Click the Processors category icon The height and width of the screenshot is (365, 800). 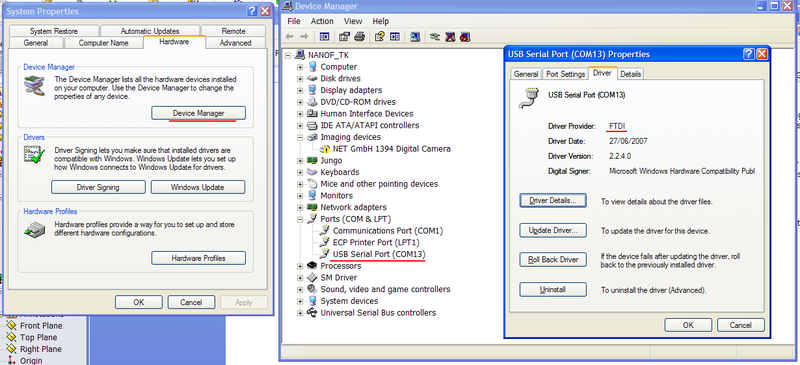point(312,266)
